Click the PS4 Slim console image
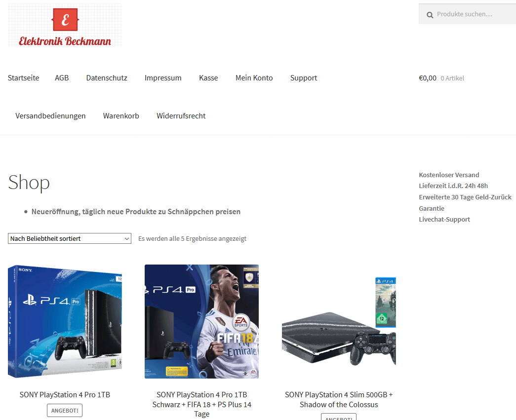 [339, 321]
